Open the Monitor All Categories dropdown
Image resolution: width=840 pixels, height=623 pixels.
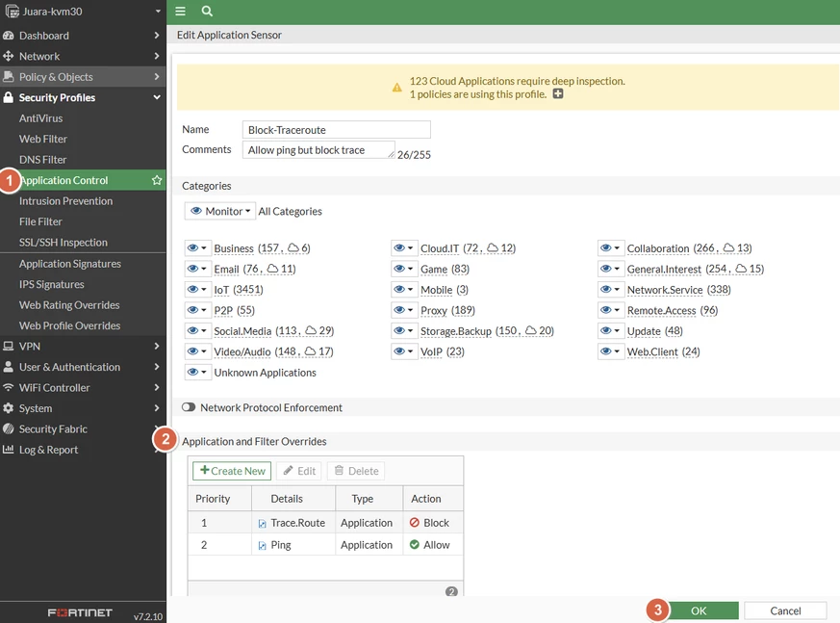point(220,211)
